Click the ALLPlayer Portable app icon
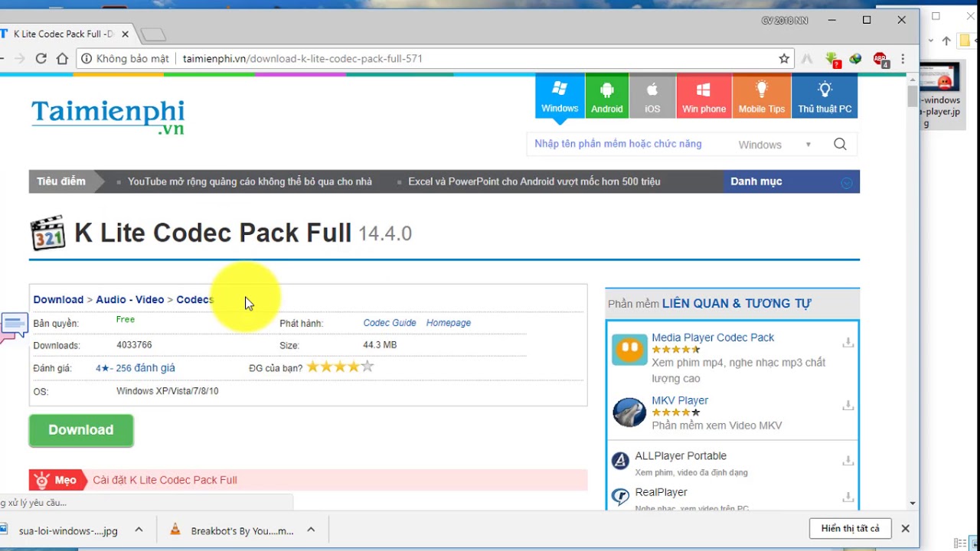 [x=620, y=461]
